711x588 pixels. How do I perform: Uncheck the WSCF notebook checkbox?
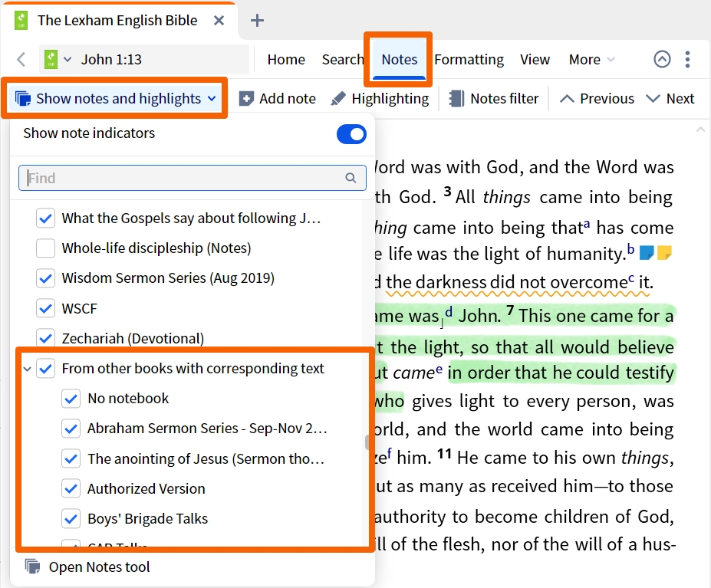click(45, 308)
